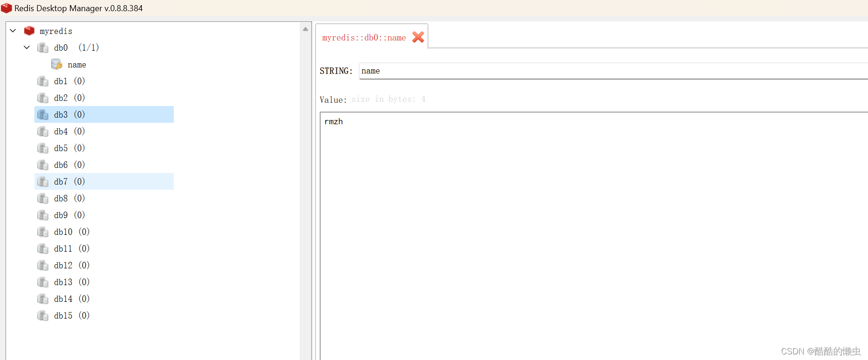Click the db15 database icon

point(43,315)
